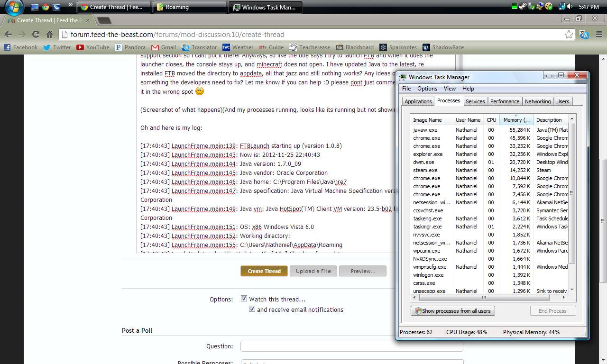This screenshot has width=607, height=364.
Task: Open Task Manager File menu
Action: [x=406, y=89]
